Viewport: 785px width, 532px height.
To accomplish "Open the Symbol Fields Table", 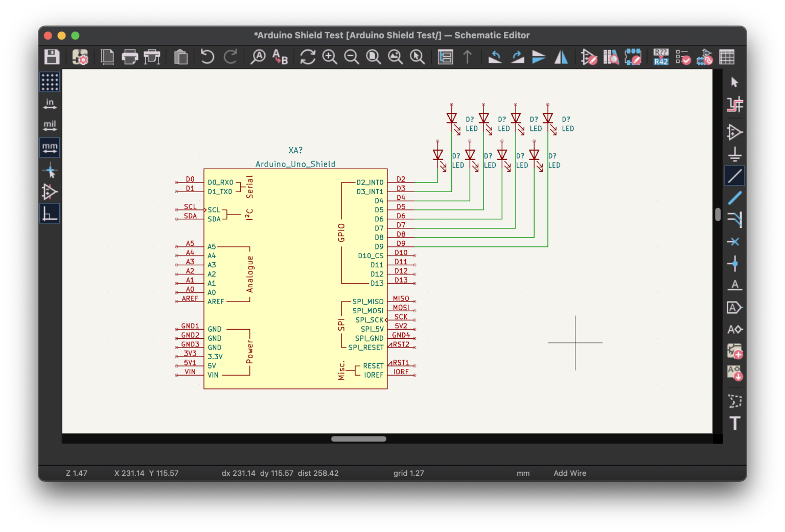I will click(x=728, y=57).
